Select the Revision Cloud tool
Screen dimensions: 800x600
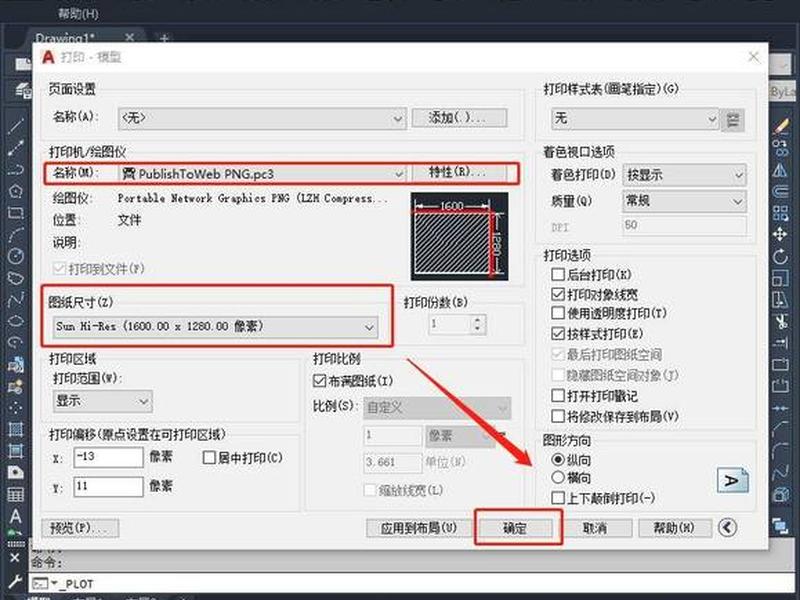click(x=16, y=278)
